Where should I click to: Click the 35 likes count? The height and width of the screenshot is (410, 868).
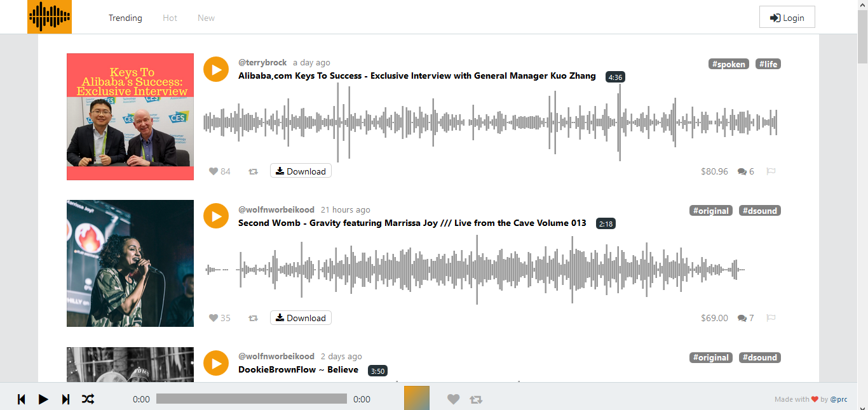click(226, 318)
